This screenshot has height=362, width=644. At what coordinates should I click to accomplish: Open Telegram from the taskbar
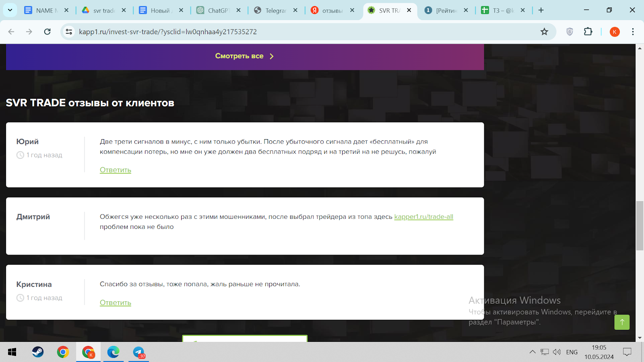coord(138,352)
